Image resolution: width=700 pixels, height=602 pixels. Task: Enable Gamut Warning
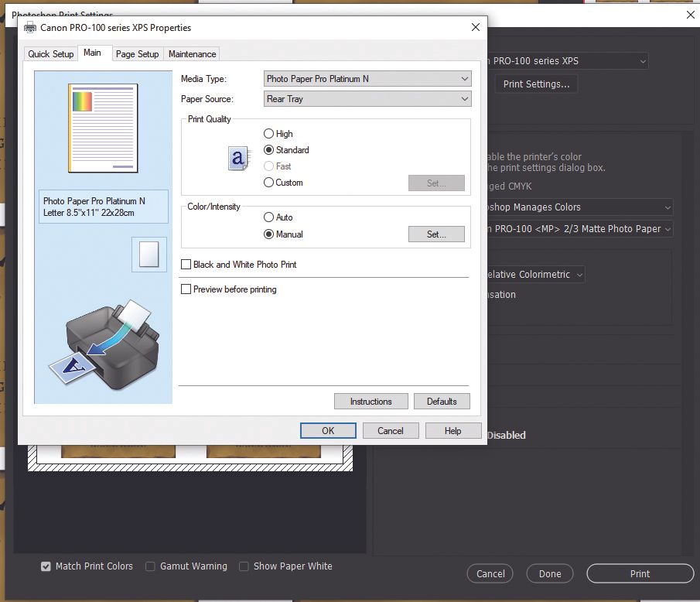point(149,566)
